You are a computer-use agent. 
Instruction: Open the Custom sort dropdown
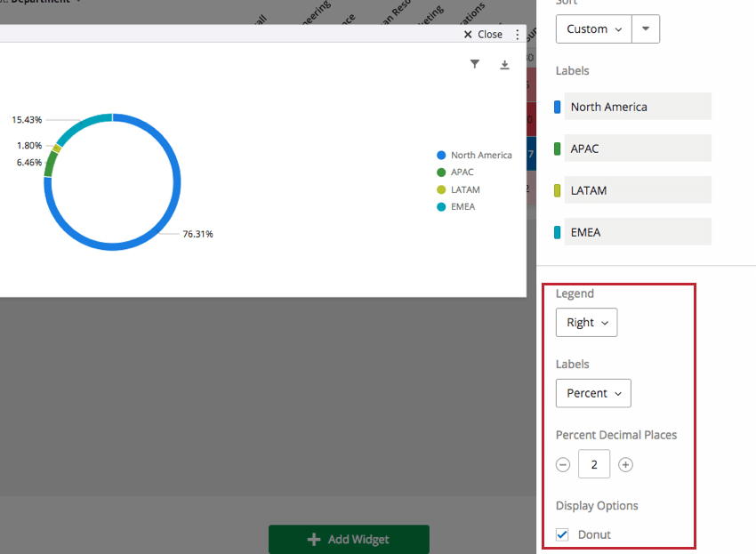pyautogui.click(x=593, y=28)
